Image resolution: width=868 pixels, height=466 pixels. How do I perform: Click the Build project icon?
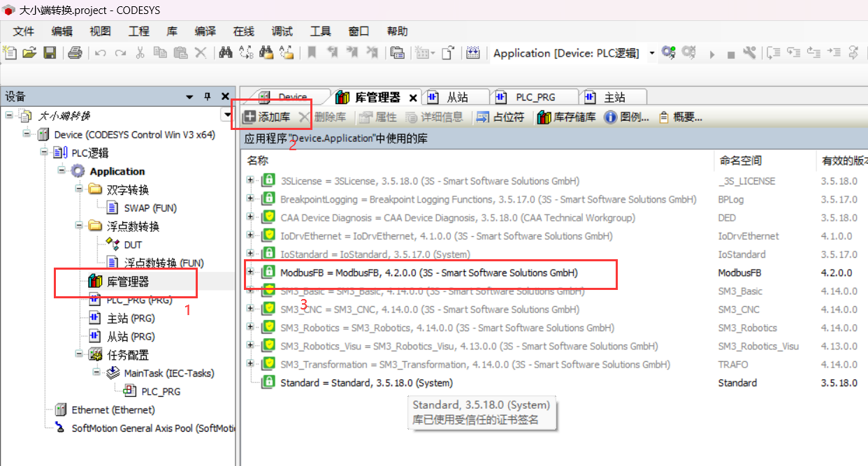(472, 53)
